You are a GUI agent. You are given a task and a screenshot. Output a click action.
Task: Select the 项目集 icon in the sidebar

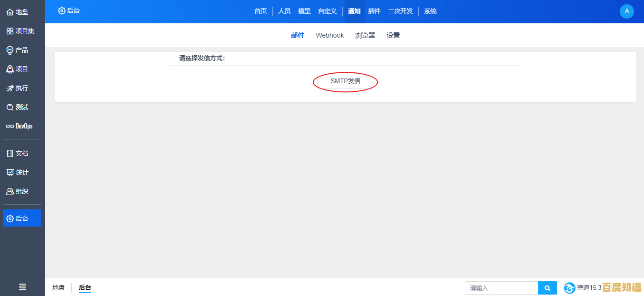(19, 30)
